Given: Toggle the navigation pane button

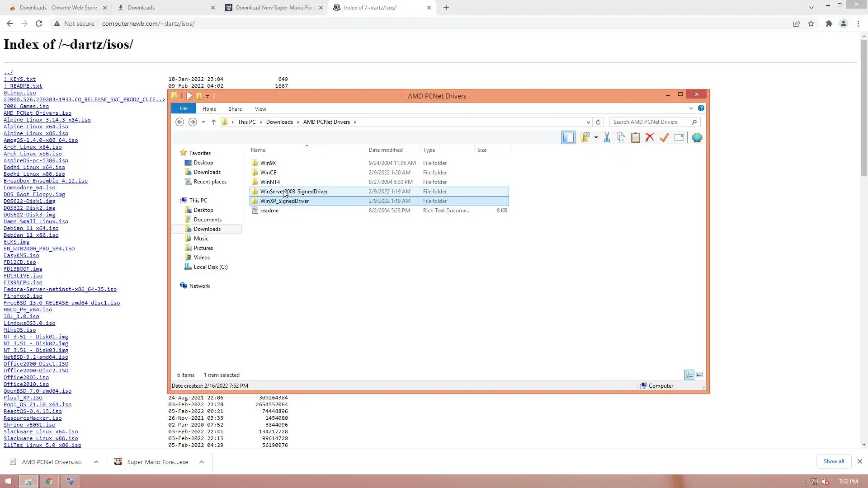Looking at the screenshot, I should tap(568, 138).
